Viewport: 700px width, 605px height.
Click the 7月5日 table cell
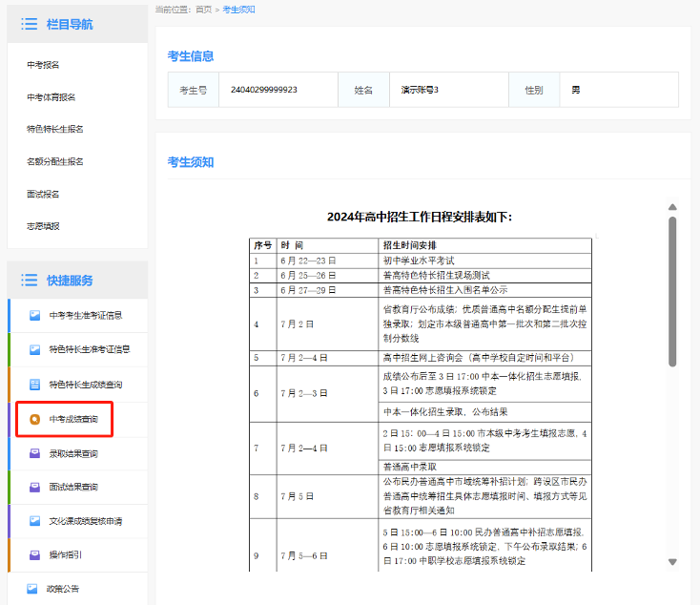(x=327, y=496)
